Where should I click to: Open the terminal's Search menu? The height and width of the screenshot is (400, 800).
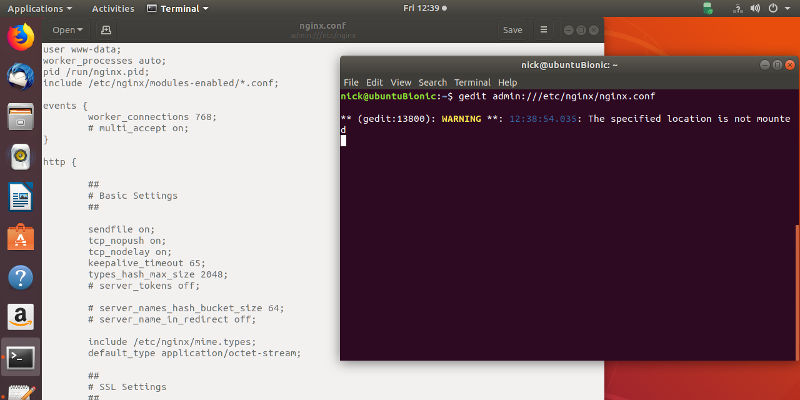(432, 82)
